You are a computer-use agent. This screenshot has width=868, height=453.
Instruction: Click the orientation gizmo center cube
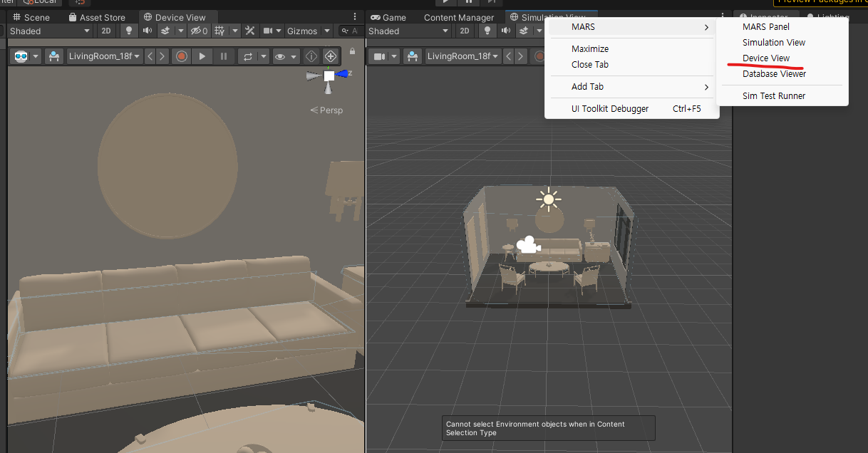tap(329, 75)
